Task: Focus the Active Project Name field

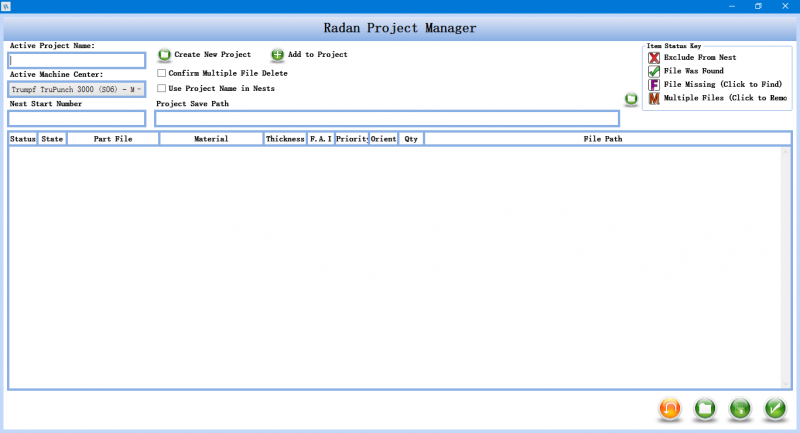Action: 76,60
